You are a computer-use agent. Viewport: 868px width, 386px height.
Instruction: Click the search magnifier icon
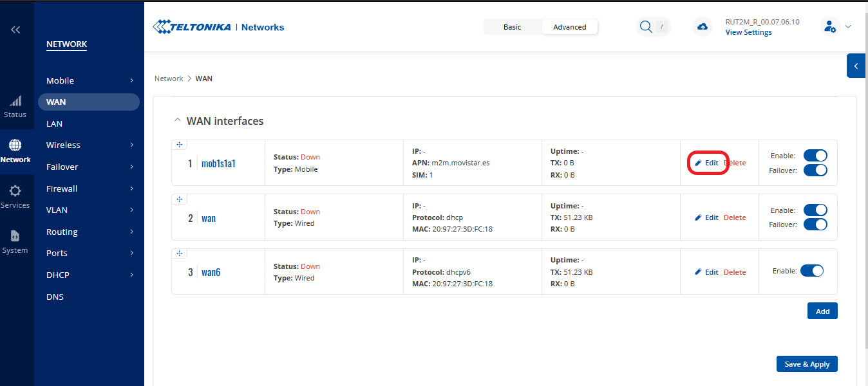click(x=645, y=26)
